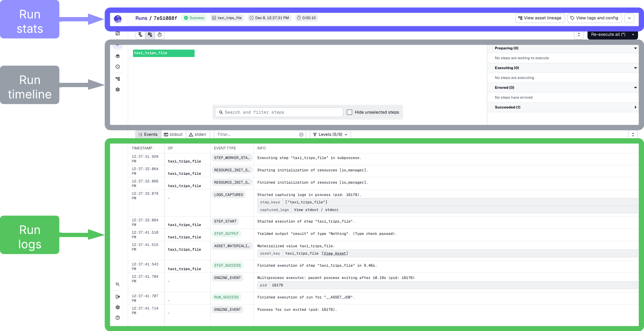Toggle the pop-out logs panel icon
The image size is (644, 331).
click(118, 297)
